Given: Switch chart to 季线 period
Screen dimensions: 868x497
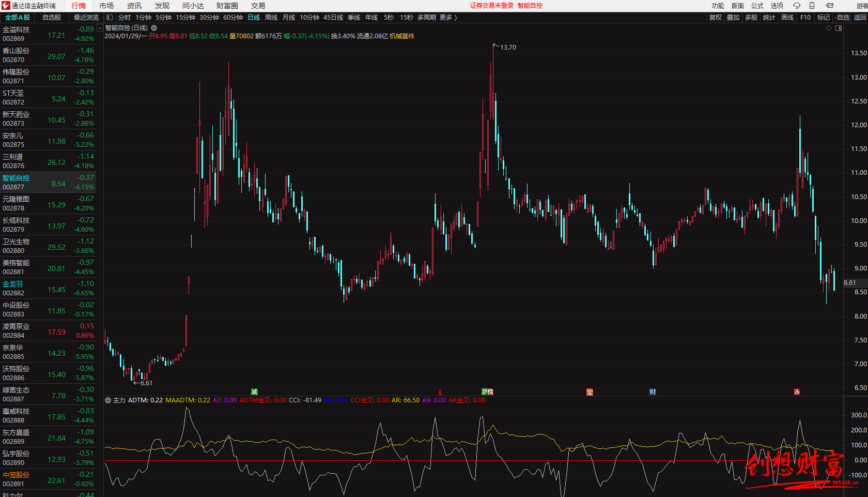Looking at the screenshot, I should 354,18.
